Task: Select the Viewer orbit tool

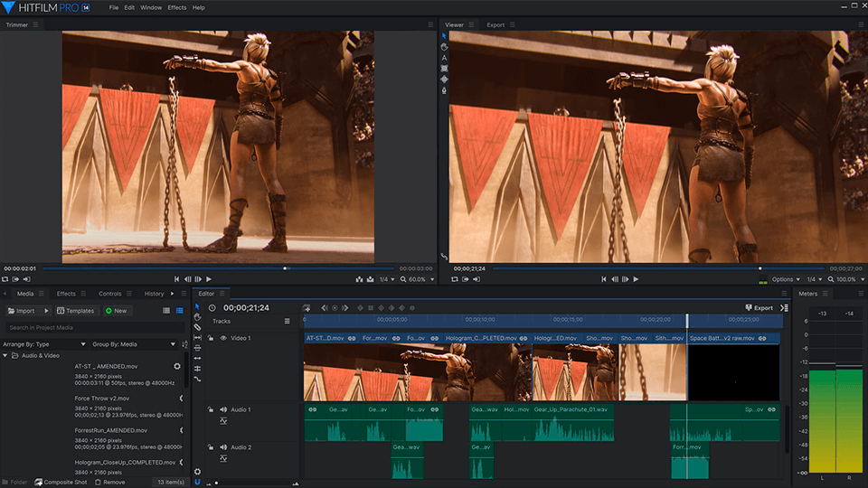Action: pos(444,80)
